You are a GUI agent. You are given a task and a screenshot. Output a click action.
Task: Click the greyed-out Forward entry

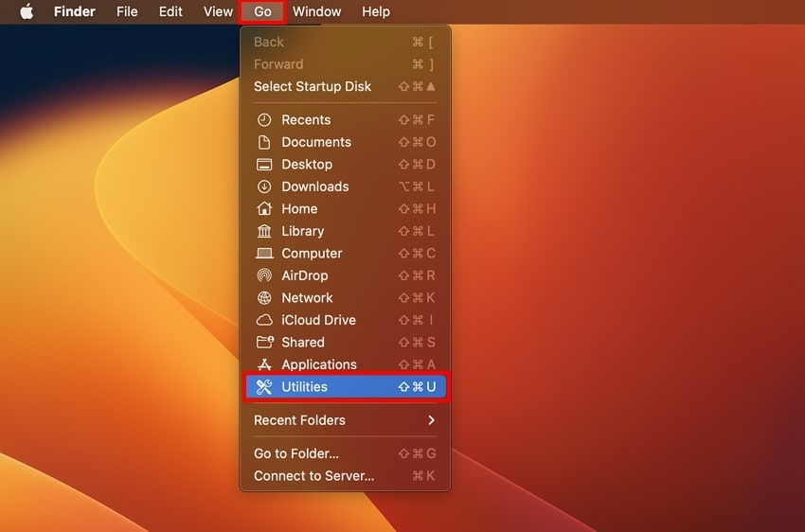345,64
